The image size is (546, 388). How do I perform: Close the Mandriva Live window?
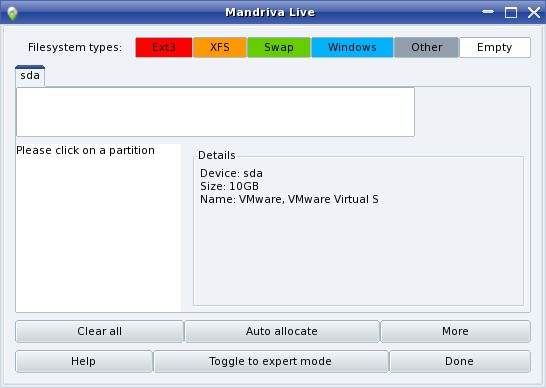pos(533,13)
